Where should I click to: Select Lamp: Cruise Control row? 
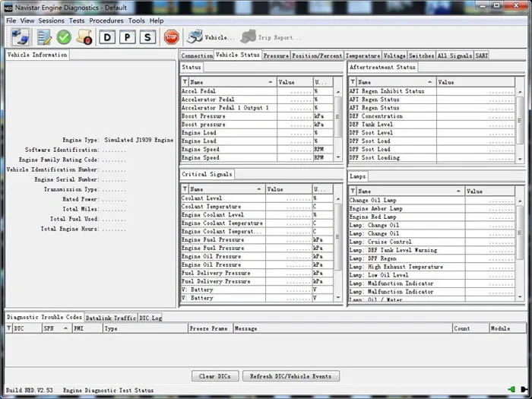[432, 242]
